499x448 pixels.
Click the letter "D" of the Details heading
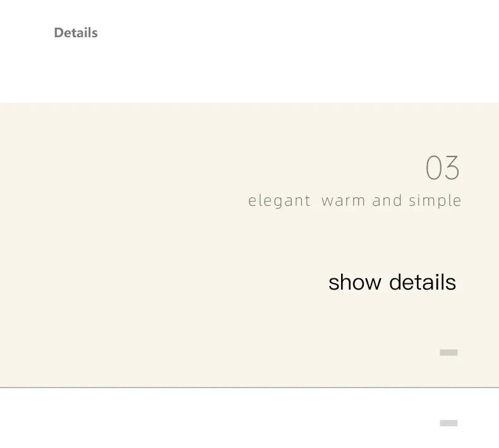point(58,33)
